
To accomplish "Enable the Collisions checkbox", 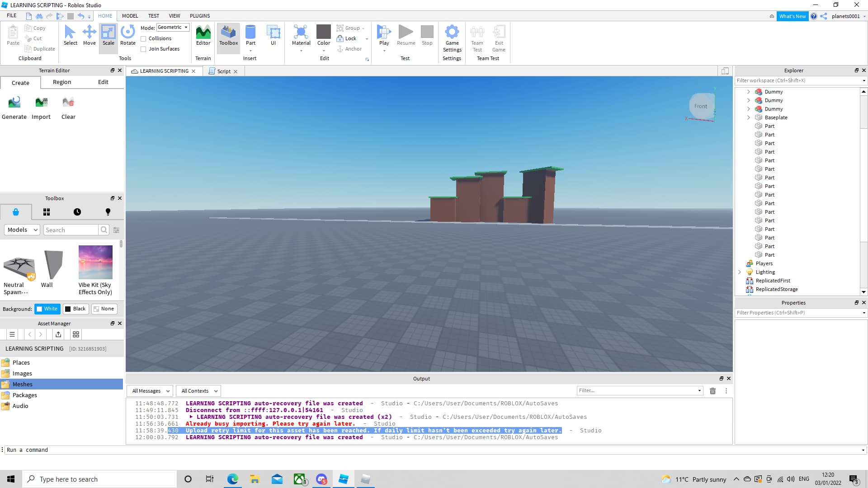I will [x=143, y=39].
